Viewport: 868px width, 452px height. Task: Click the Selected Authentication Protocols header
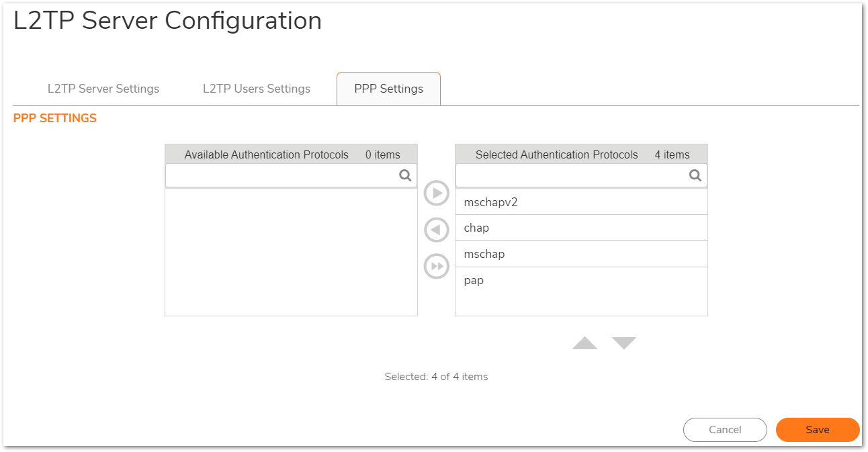coord(556,154)
